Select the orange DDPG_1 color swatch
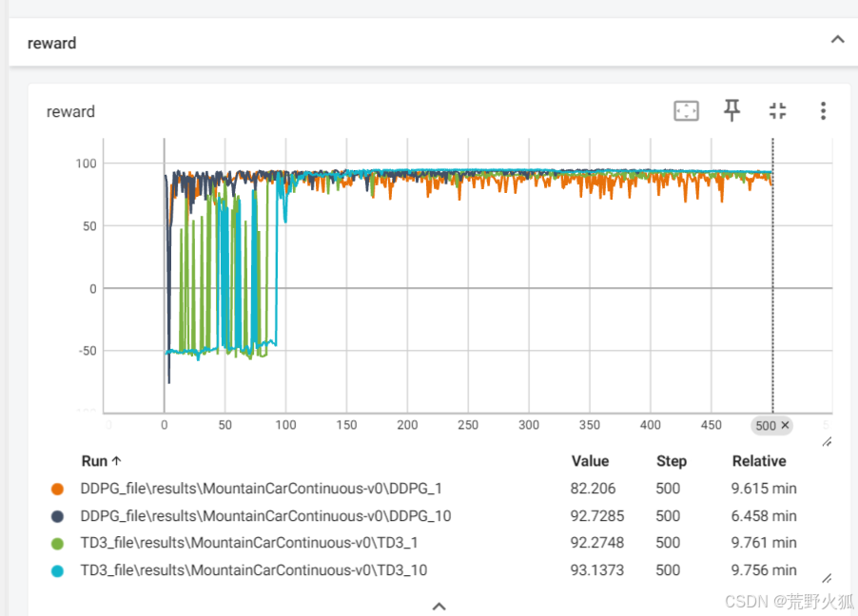Screen dimensions: 858x616 point(57,489)
